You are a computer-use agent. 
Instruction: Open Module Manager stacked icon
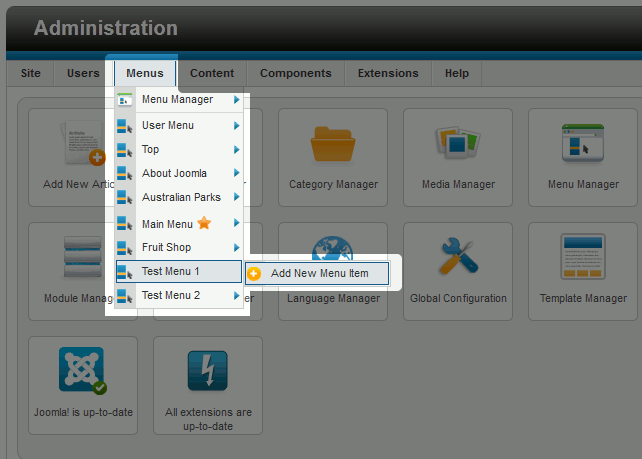coord(83,256)
